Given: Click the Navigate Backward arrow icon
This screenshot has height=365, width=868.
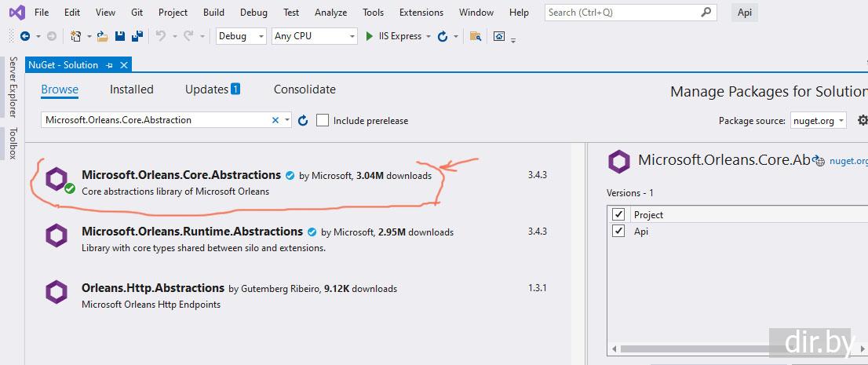Looking at the screenshot, I should tap(25, 36).
